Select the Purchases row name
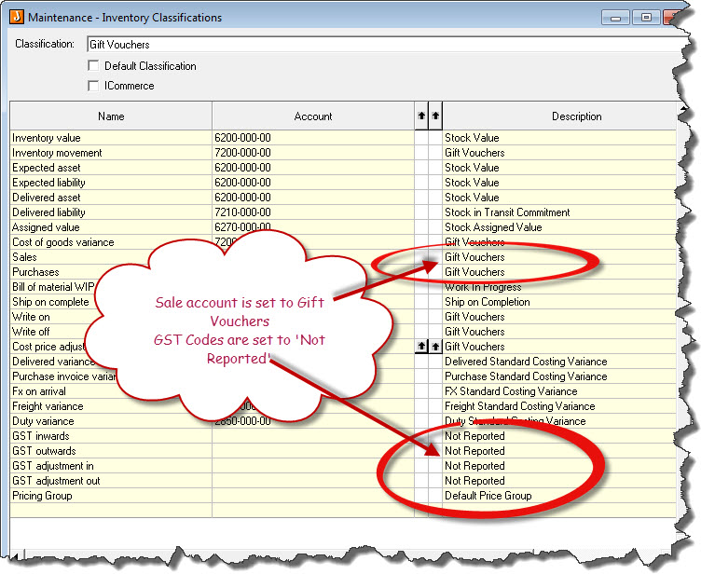Viewport: 715px width, 588px height. coord(35,272)
